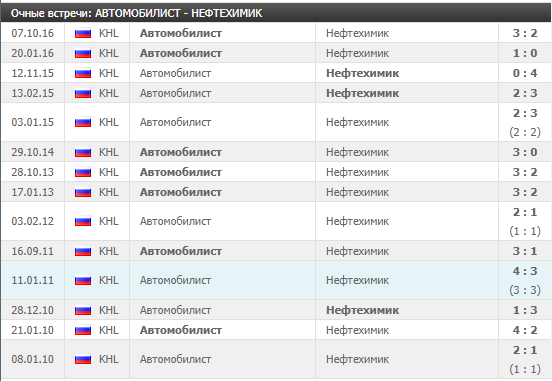Click bold Автомобилист in the 16.09.11 row
The width and height of the screenshot is (552, 381).
click(x=181, y=251)
